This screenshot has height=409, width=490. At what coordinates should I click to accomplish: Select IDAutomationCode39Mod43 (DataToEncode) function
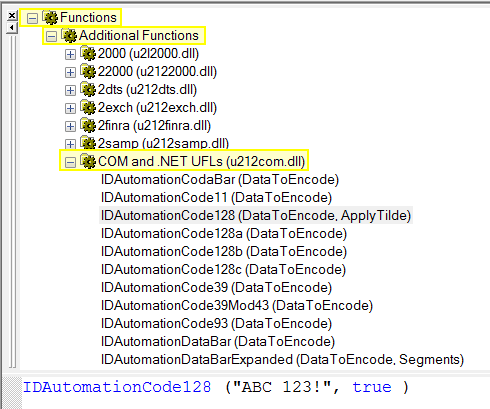tap(237, 305)
